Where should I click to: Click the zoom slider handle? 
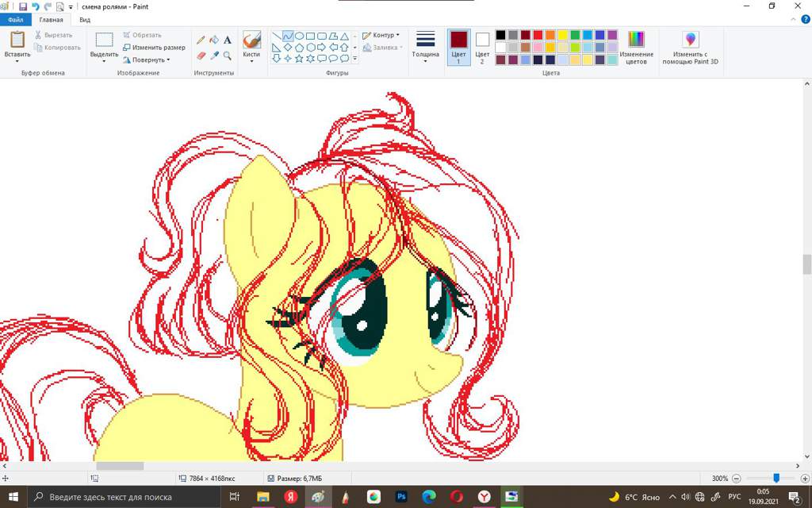pos(776,478)
